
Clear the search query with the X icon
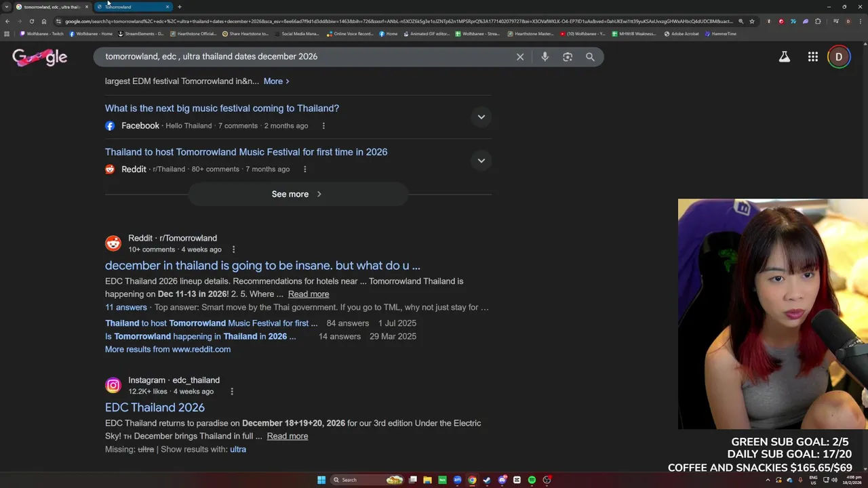pyautogui.click(x=520, y=57)
